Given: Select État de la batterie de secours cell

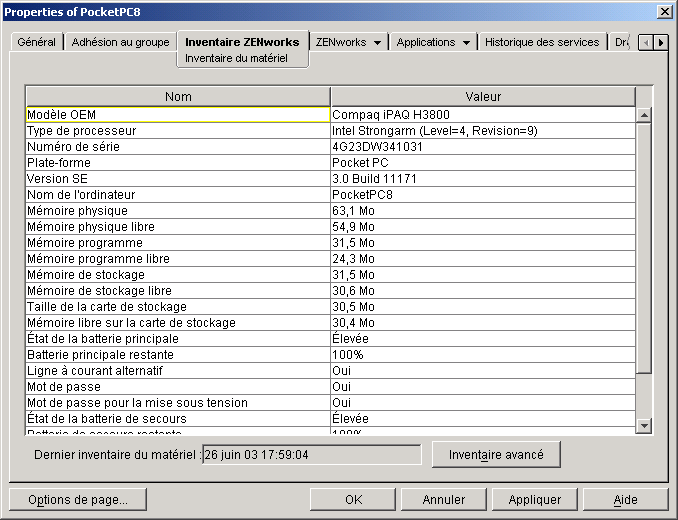Looking at the screenshot, I should [178, 418].
